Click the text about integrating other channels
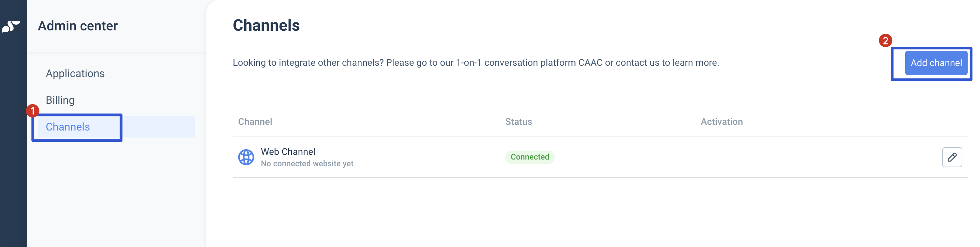Screen dimensions: 980x247 476,63
